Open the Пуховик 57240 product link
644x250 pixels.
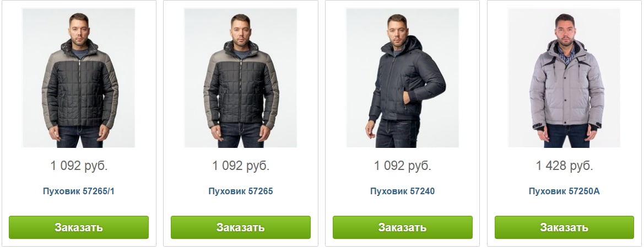[402, 191]
